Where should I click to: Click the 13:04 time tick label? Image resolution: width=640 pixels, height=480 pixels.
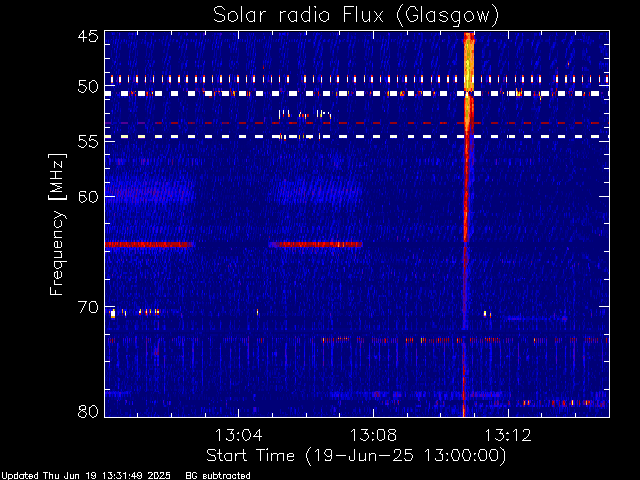click(238, 435)
